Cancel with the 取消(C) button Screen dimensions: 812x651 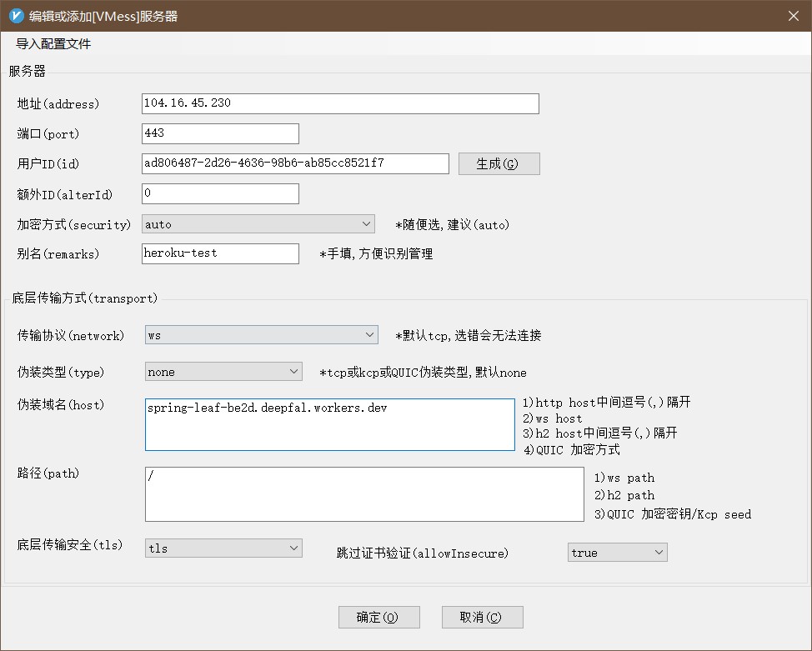(483, 618)
